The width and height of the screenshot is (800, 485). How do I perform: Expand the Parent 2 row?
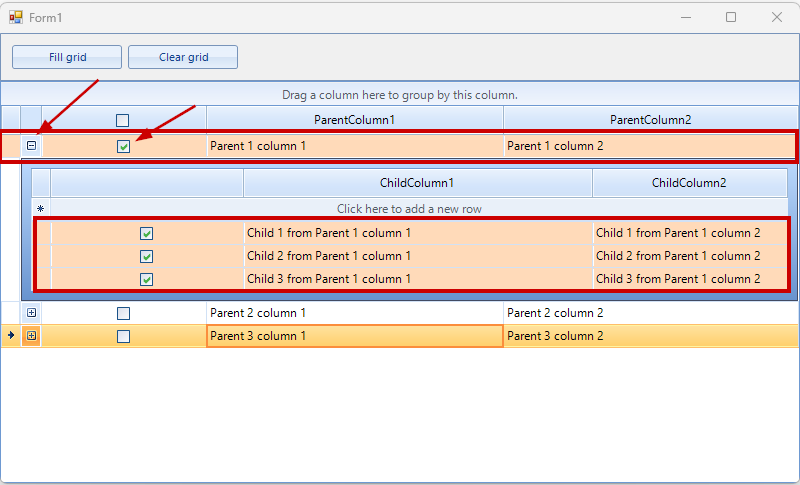pyautogui.click(x=31, y=313)
